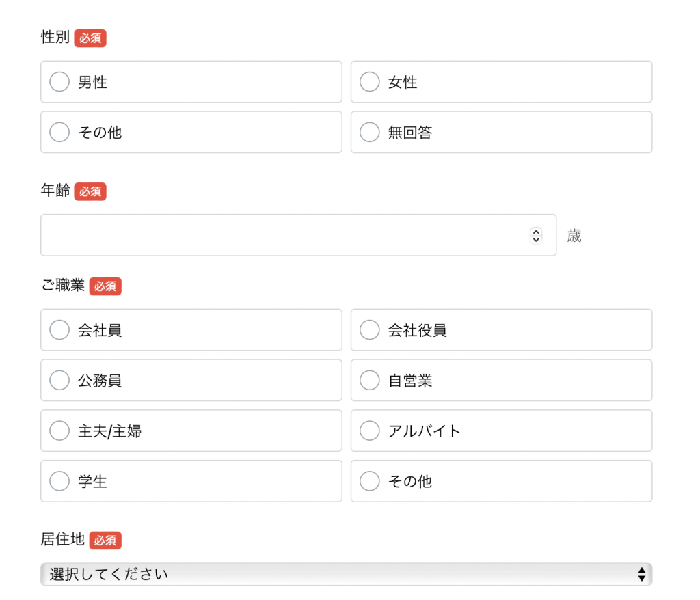This screenshot has width=700, height=600.
Task: Choose 女性 for gender
Action: coord(369,82)
